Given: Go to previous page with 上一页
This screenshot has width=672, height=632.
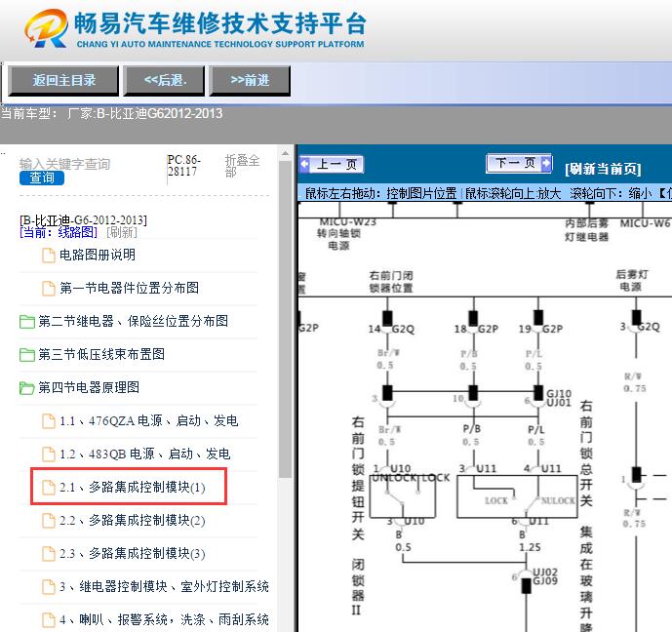Looking at the screenshot, I should [x=332, y=164].
